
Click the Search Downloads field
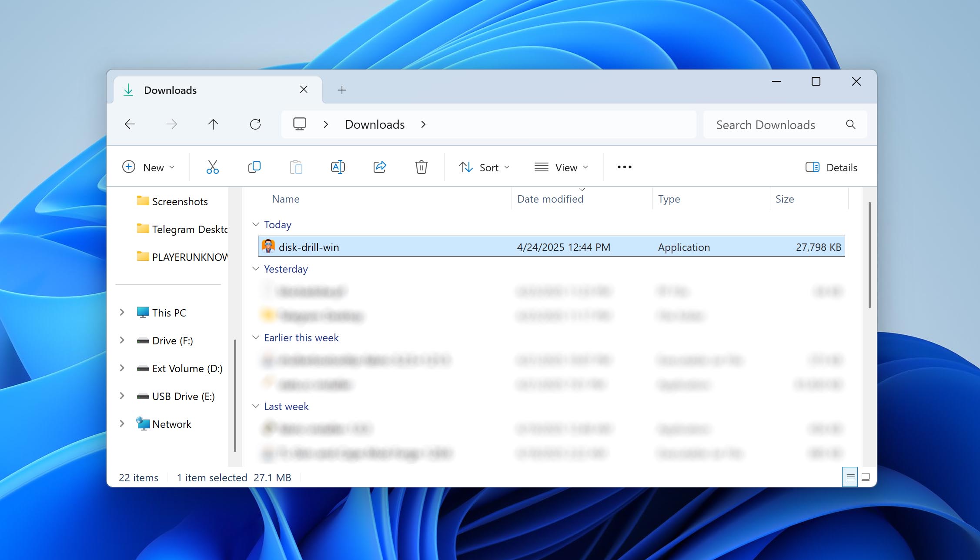(785, 125)
